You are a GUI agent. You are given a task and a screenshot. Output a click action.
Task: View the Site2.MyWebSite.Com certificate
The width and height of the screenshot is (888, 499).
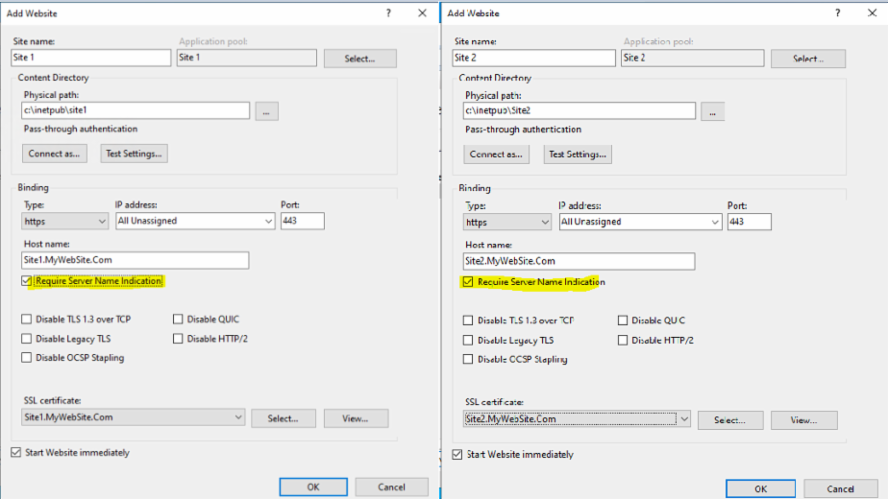click(804, 420)
